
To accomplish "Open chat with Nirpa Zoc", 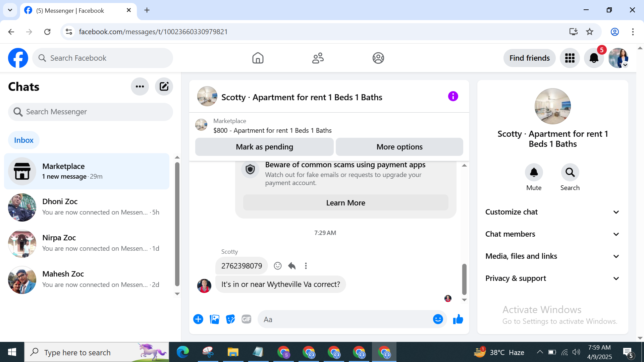I will (x=87, y=243).
